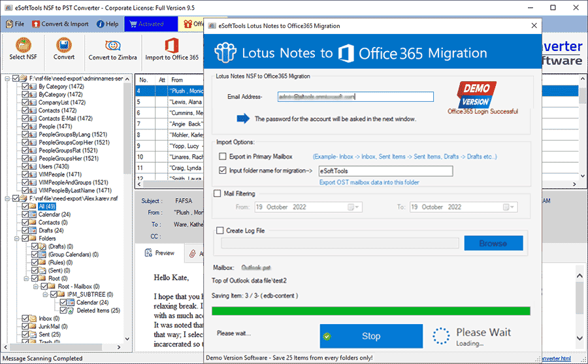Click the log file path field
The width and height of the screenshot is (588, 364).
pos(340,243)
